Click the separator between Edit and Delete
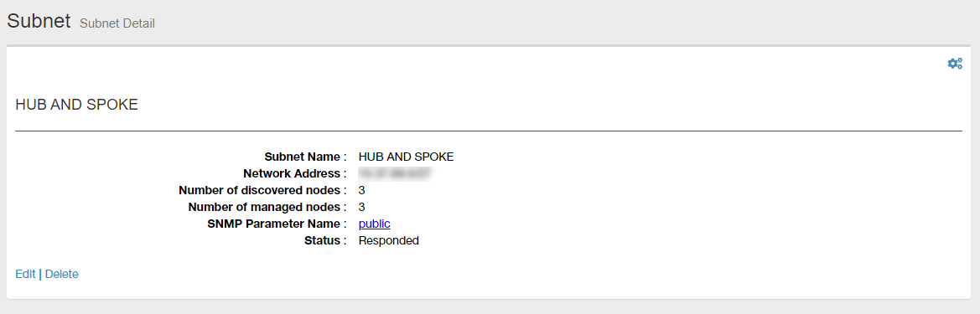This screenshot has width=980, height=314. [x=40, y=274]
